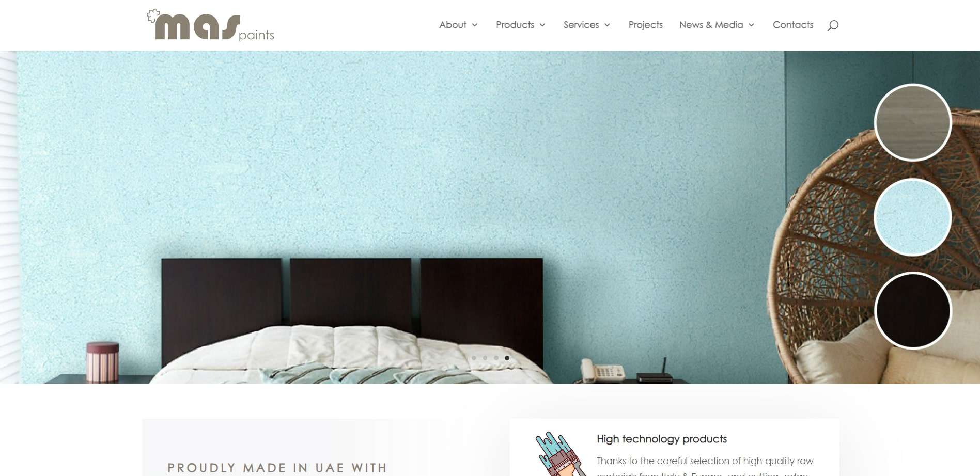Screen dimensions: 980x476
Task: Click the Products menu label
Action: point(515,25)
